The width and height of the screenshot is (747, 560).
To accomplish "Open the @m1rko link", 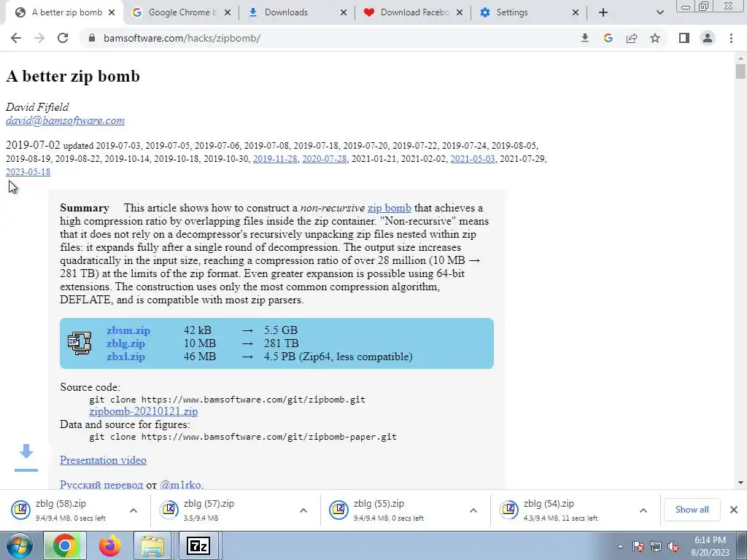I will (x=181, y=485).
